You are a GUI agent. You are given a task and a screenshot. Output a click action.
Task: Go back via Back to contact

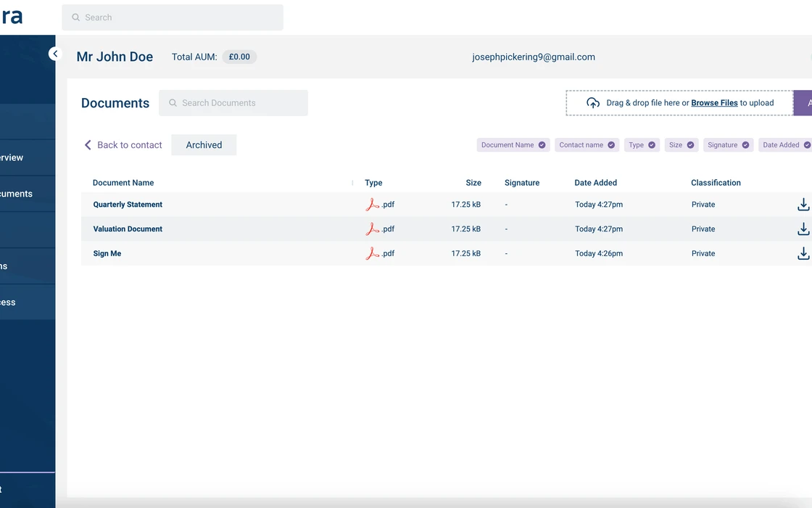[123, 144]
